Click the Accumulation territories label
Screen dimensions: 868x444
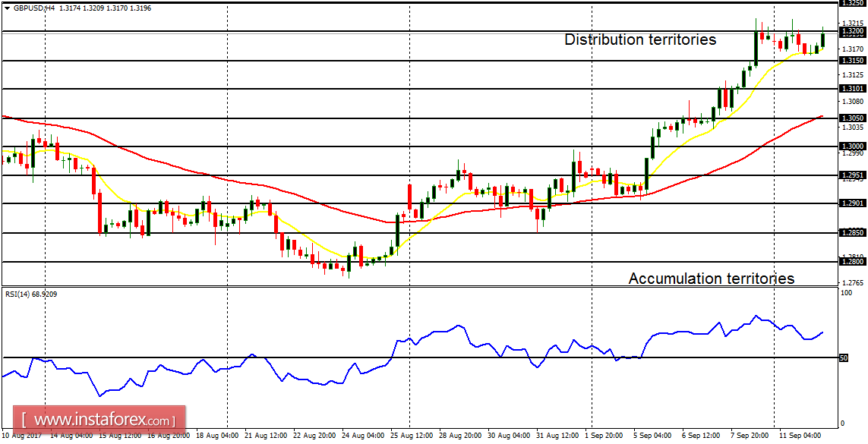(712, 279)
